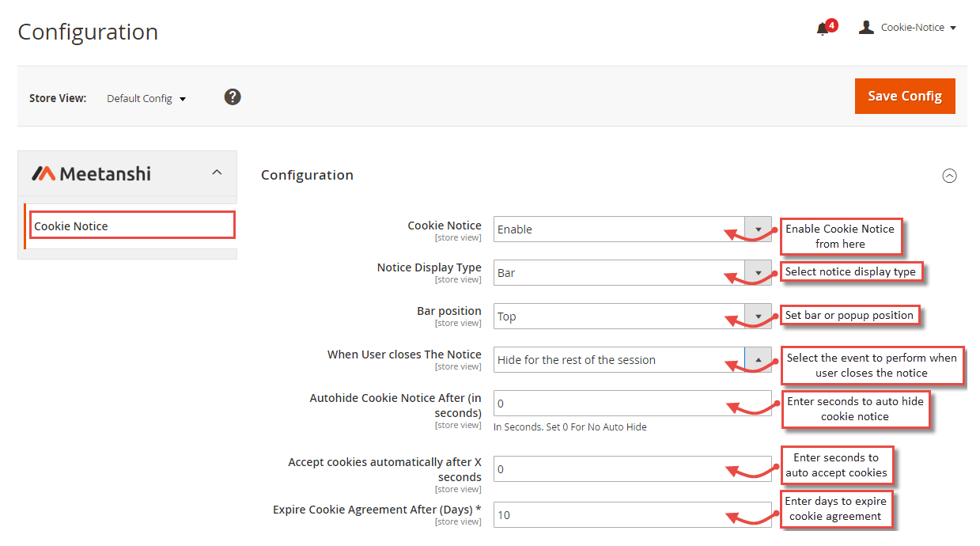Click the Store View label
Image resolution: width=980 pixels, height=546 pixels.
(58, 98)
